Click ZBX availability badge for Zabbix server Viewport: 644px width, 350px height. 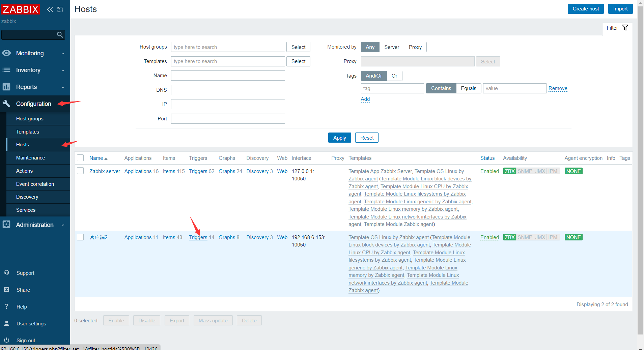coord(509,171)
